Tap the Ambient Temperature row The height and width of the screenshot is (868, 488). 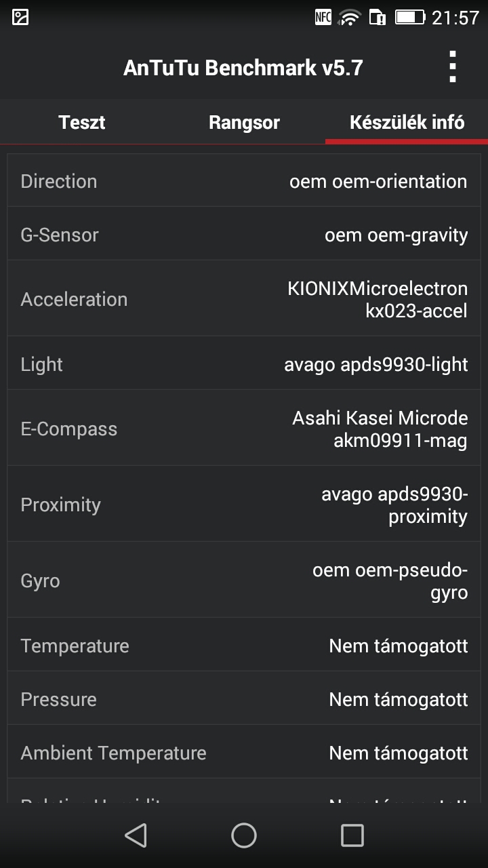(244, 753)
